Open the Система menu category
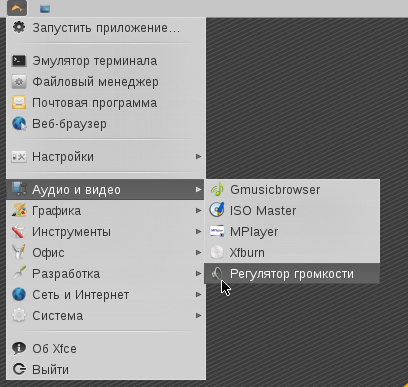This screenshot has height=387, width=408. [x=105, y=315]
